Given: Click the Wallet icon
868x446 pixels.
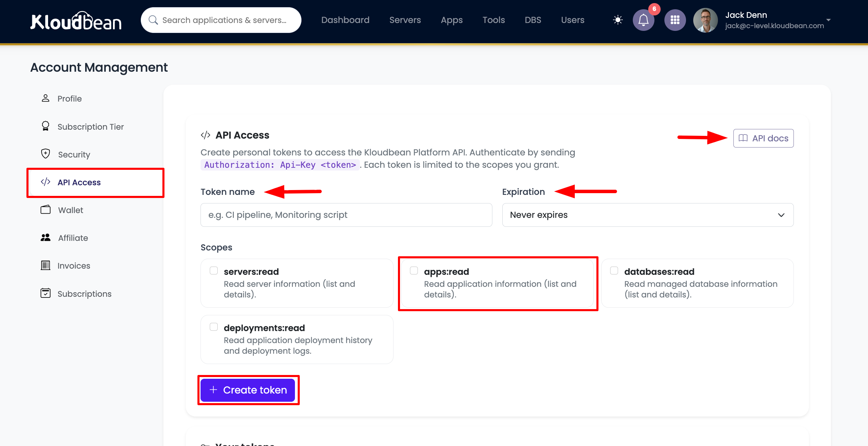Looking at the screenshot, I should (45, 210).
